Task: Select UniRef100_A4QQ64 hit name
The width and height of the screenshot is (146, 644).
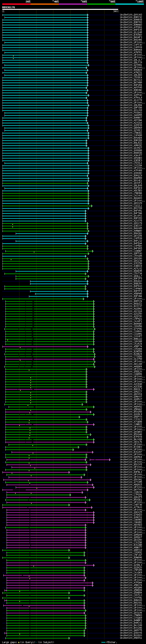Action: click(x=131, y=366)
